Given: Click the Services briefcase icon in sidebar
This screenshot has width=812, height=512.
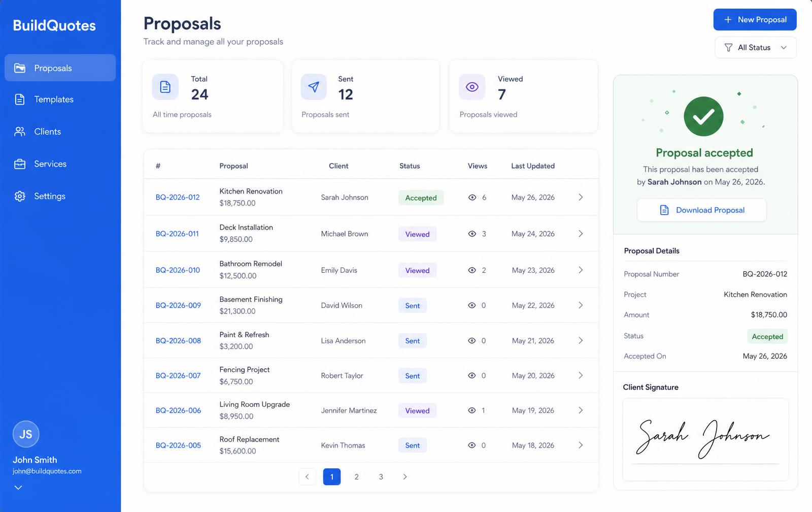Looking at the screenshot, I should [20, 164].
